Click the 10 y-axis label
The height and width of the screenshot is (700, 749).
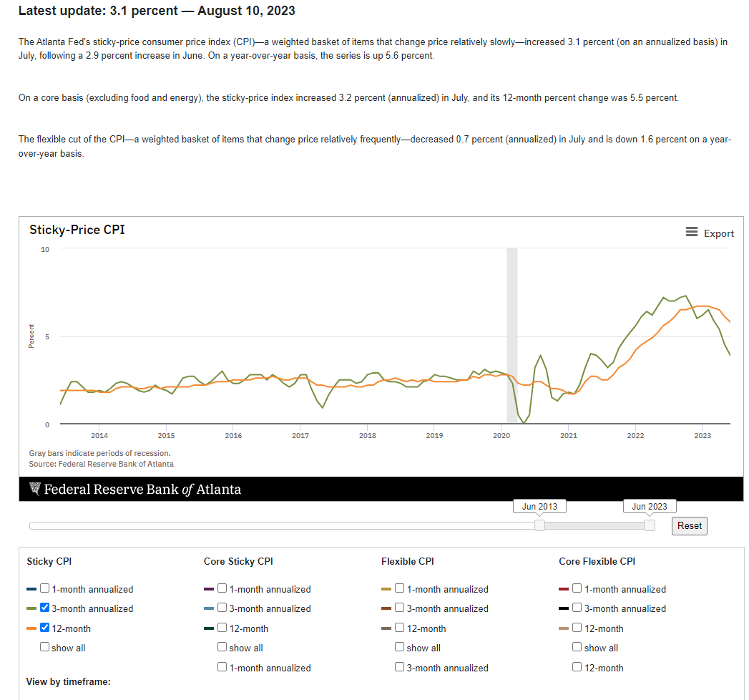point(45,249)
